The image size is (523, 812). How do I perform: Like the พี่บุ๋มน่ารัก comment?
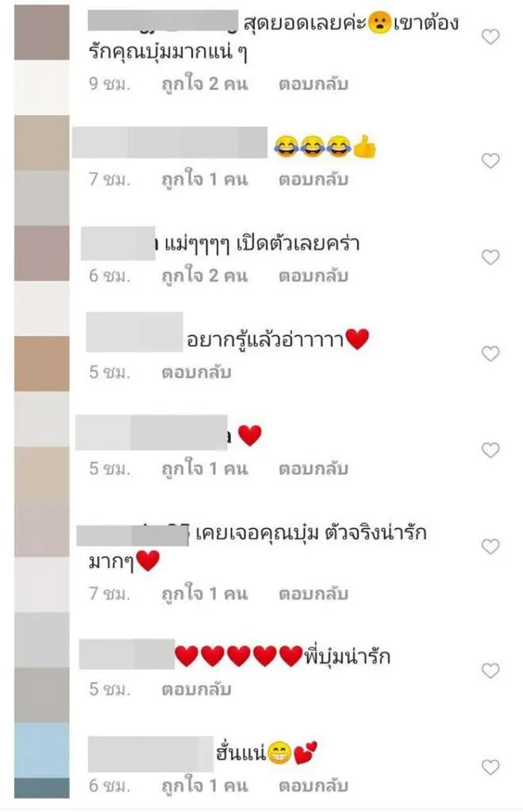[490, 670]
